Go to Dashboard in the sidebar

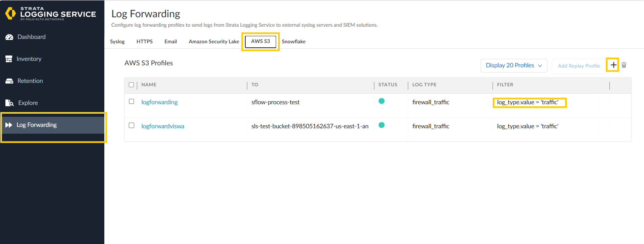click(x=32, y=37)
